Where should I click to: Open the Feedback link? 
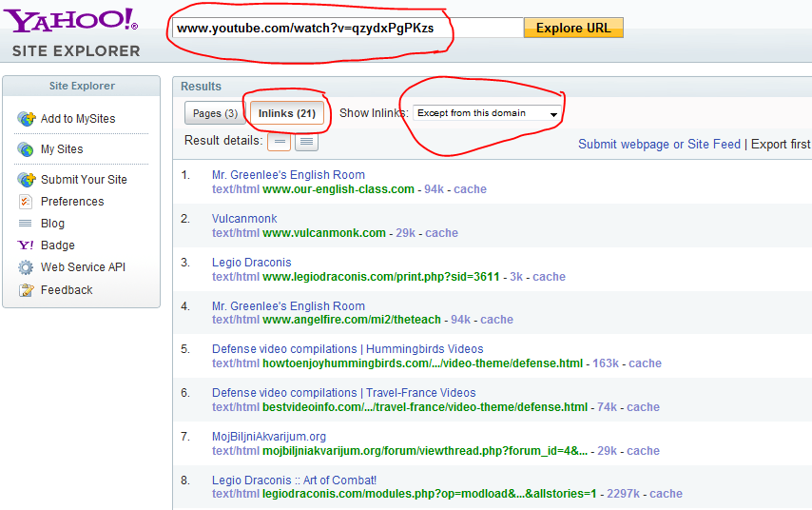tap(67, 290)
